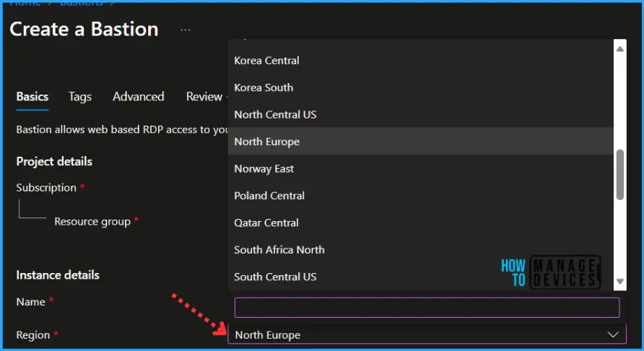Click the Resource group label

click(92, 222)
